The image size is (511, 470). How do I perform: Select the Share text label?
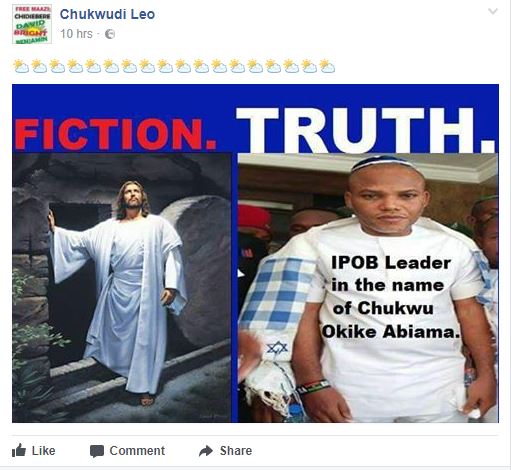[x=236, y=451]
